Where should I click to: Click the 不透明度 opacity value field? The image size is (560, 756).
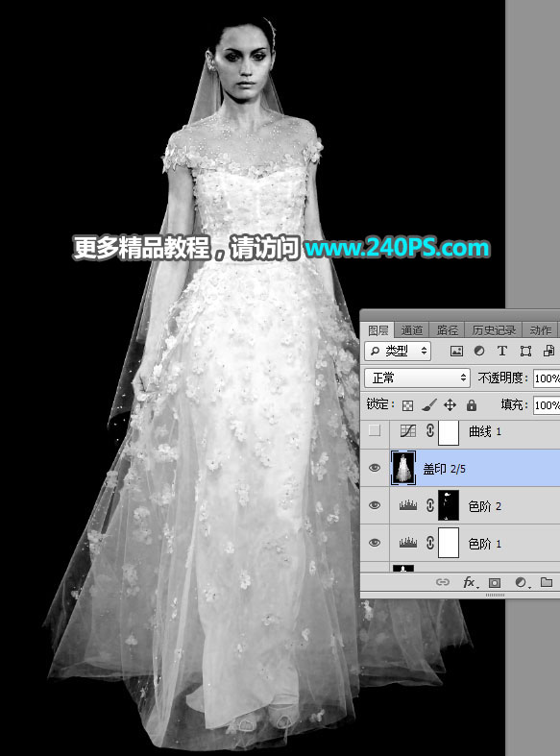coord(547,378)
